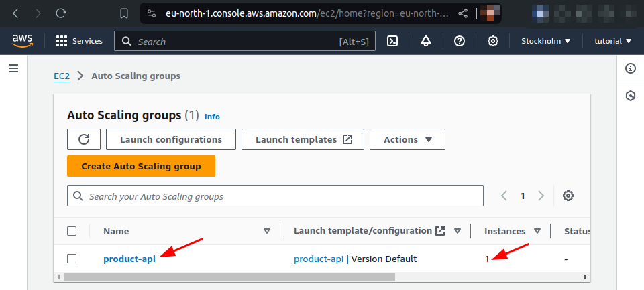Open the info panel on right sidebar
The width and height of the screenshot is (644, 290).
631,68
